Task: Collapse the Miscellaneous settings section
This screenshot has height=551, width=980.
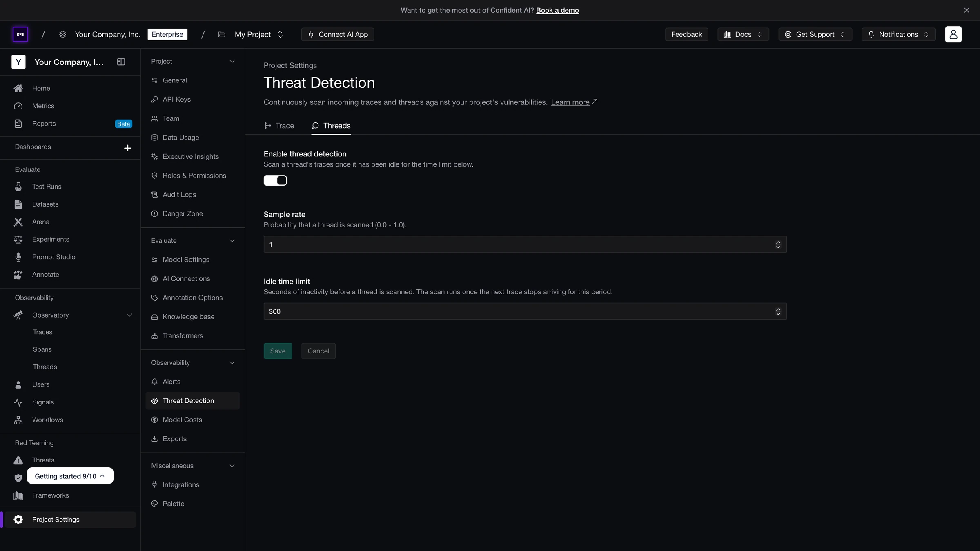Action: [x=232, y=466]
